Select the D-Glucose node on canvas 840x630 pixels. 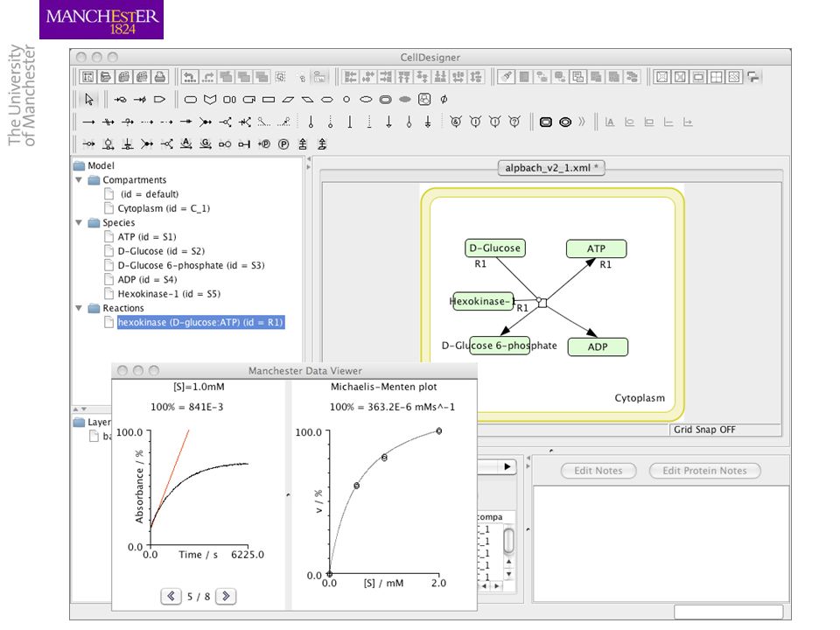point(495,248)
